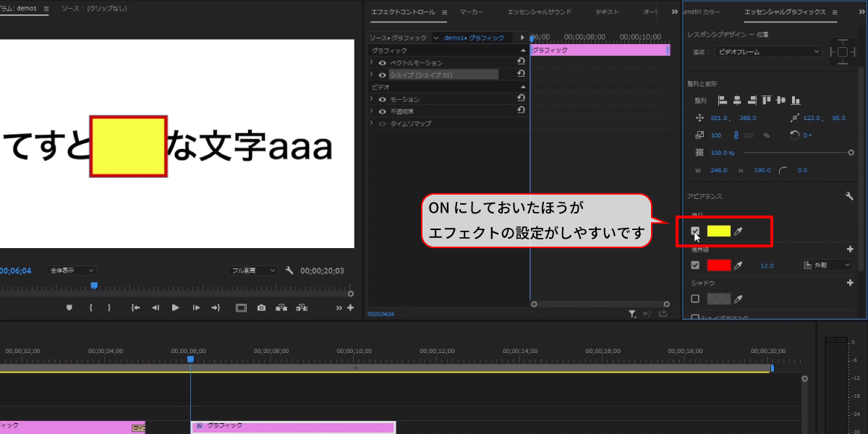
Task: Click the yellow fill color swatch
Action: (x=718, y=231)
